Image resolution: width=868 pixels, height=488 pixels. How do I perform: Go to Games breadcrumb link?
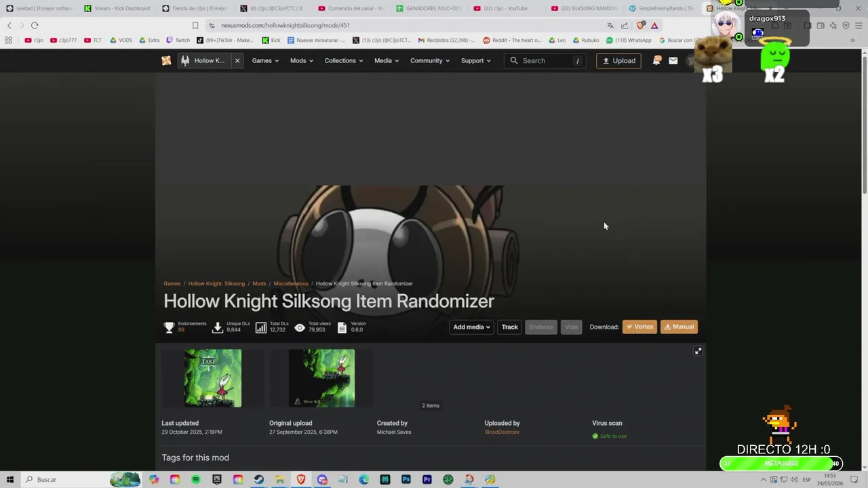tap(172, 283)
